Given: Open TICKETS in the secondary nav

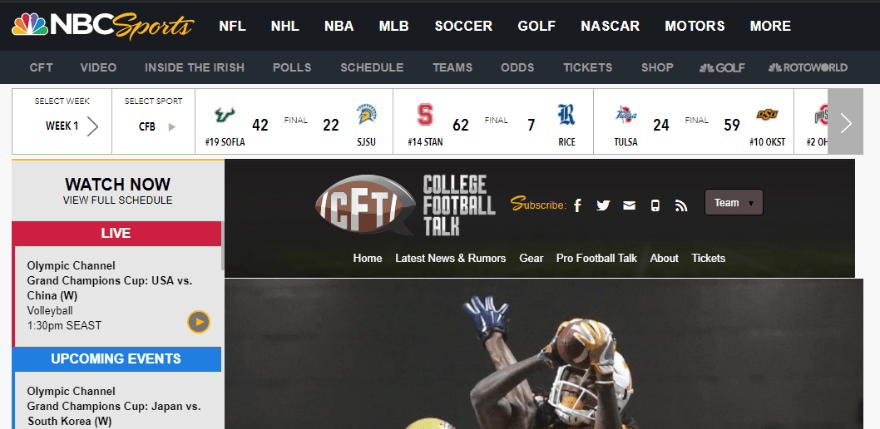Looking at the screenshot, I should (x=588, y=68).
